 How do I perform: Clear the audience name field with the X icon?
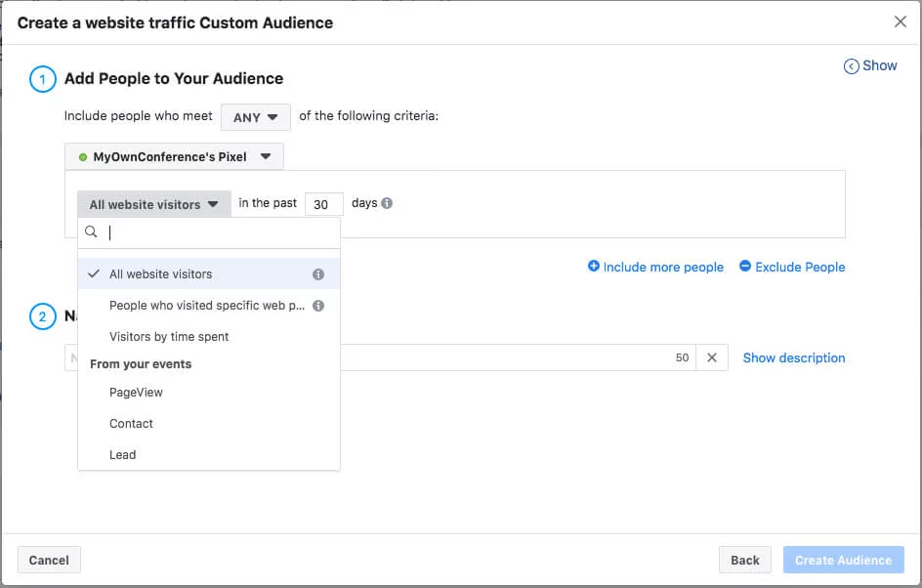712,357
